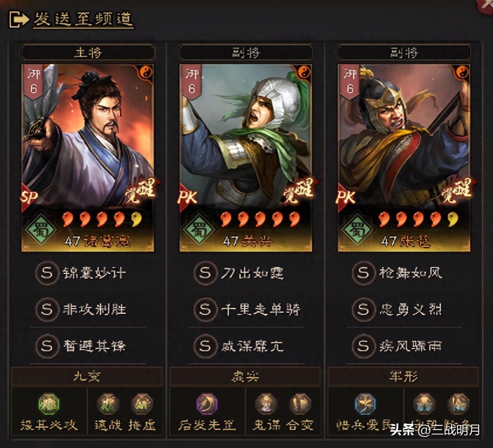This screenshot has width=493, height=448.
Task: Click the 援其必攻 green tactic icon
Action: pos(49,404)
